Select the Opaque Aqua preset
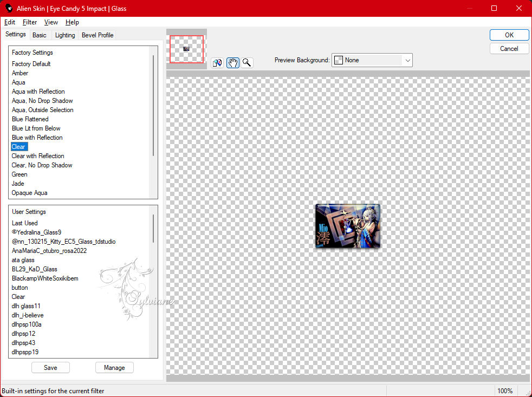The width and height of the screenshot is (532, 397). pos(29,192)
